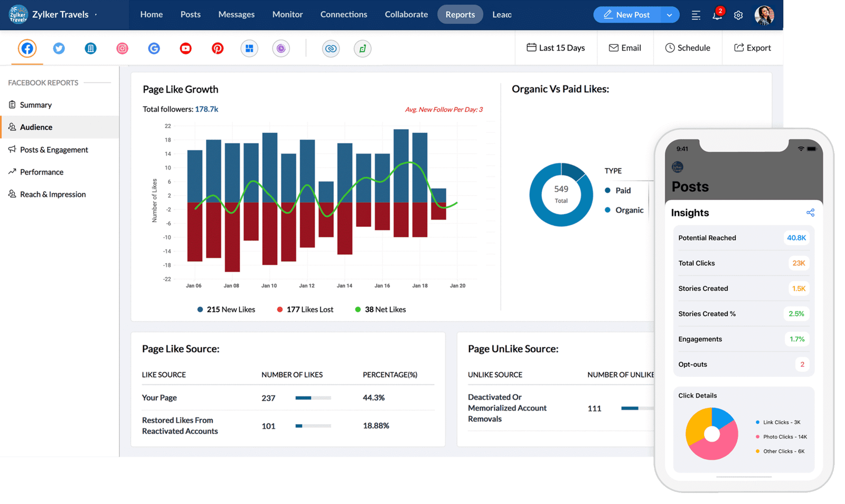Toggle Likes Lost series visibility
The width and height of the screenshot is (845, 504).
305,309
